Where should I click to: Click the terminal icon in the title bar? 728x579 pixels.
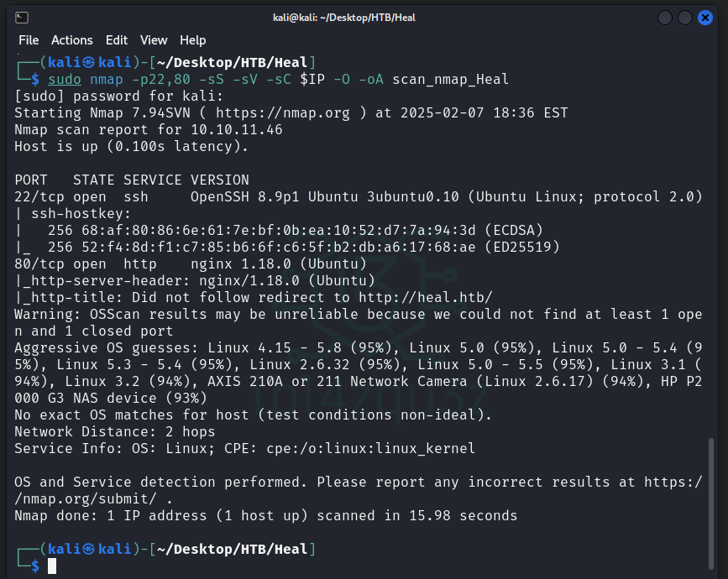pyautogui.click(x=22, y=18)
